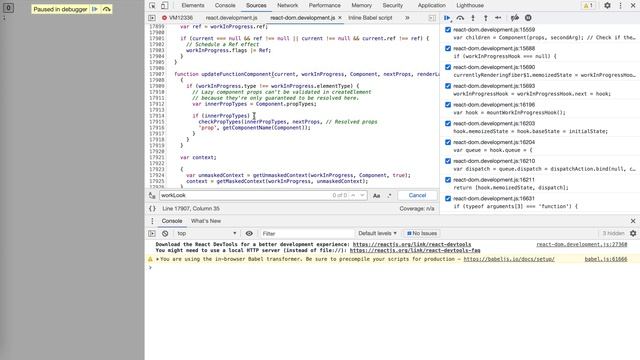Screen dimensions: 640x360
Task: Uncheck breakpoint at react-dom.development.js:16210
Action: 448,161
